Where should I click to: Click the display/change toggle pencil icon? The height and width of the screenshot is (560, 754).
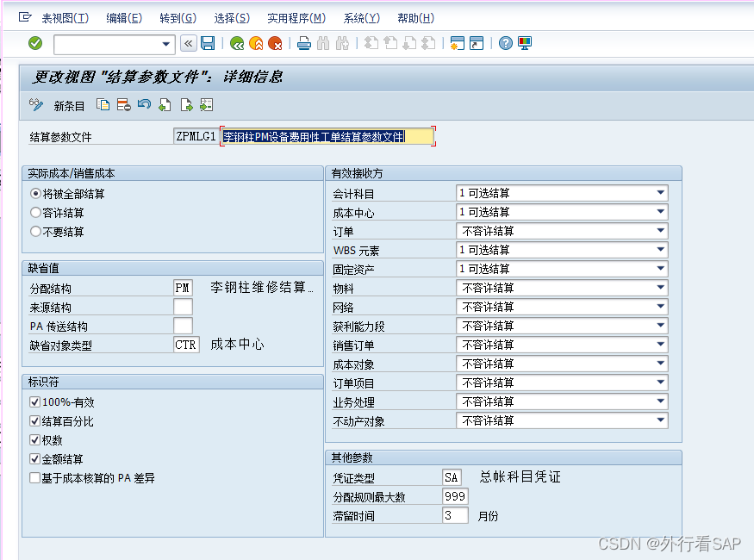pos(36,105)
